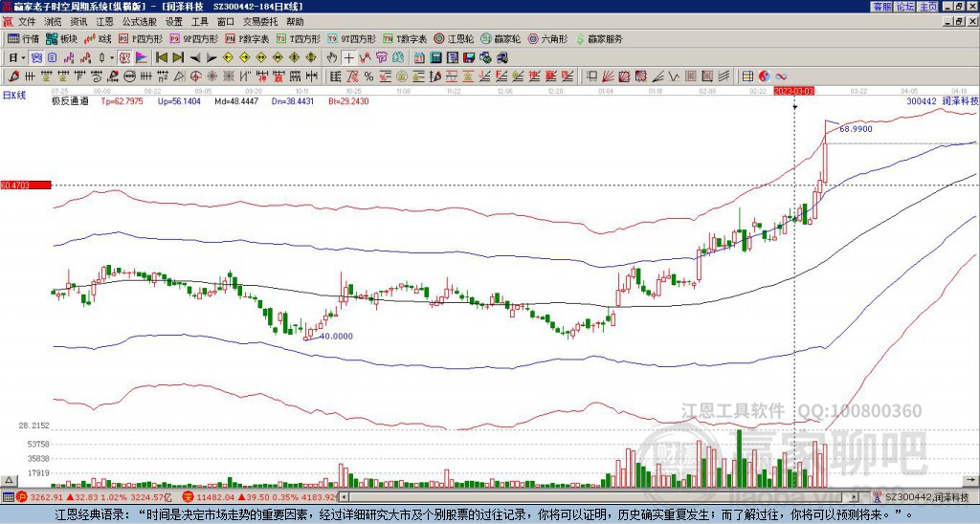
Task: Open the 六角形 hexagon tool
Action: pos(547,38)
